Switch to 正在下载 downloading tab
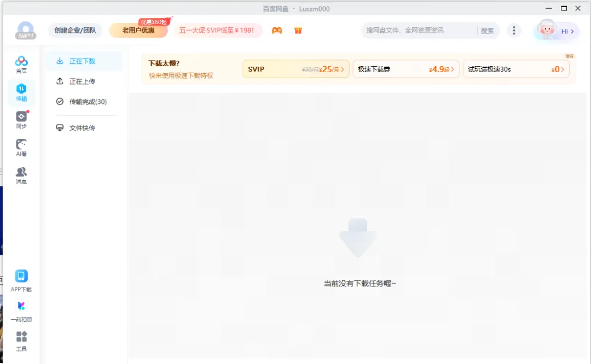Viewport: 591px width, 364px height. 84,61
